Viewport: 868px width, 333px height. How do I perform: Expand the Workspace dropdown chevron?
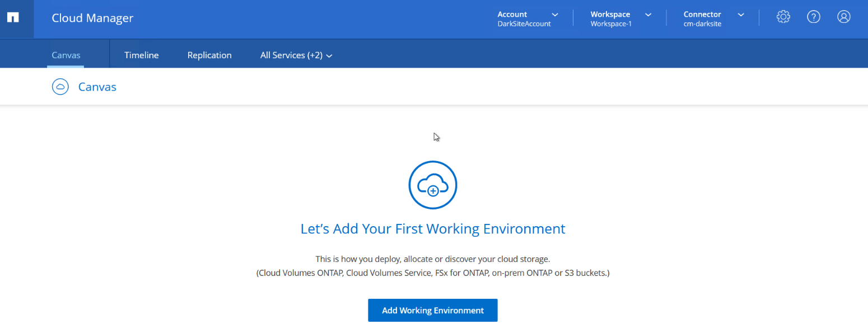coord(648,15)
